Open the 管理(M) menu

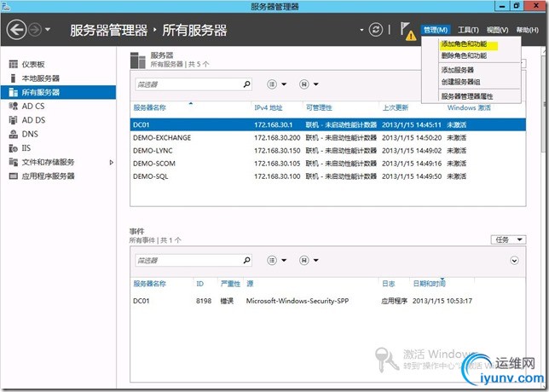click(x=436, y=30)
